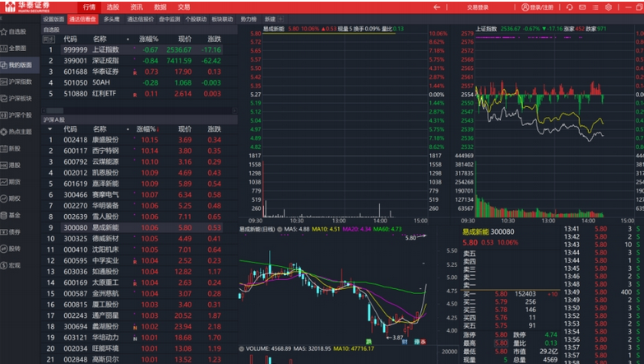Sort 自选股 list by 涨跌 column

[214, 39]
